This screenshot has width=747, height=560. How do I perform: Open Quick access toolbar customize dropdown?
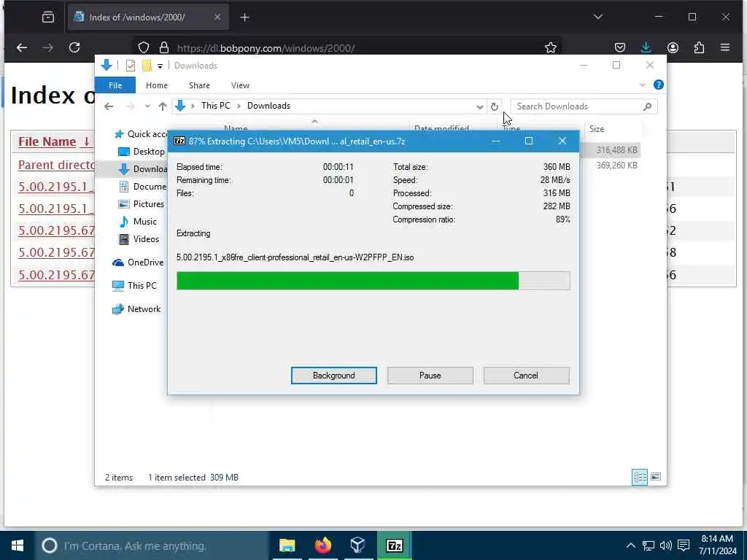[160, 66]
